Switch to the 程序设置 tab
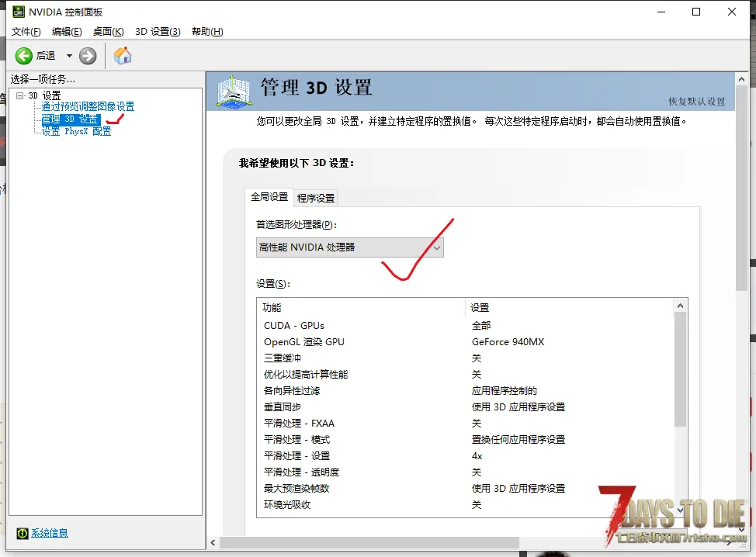 click(x=316, y=198)
